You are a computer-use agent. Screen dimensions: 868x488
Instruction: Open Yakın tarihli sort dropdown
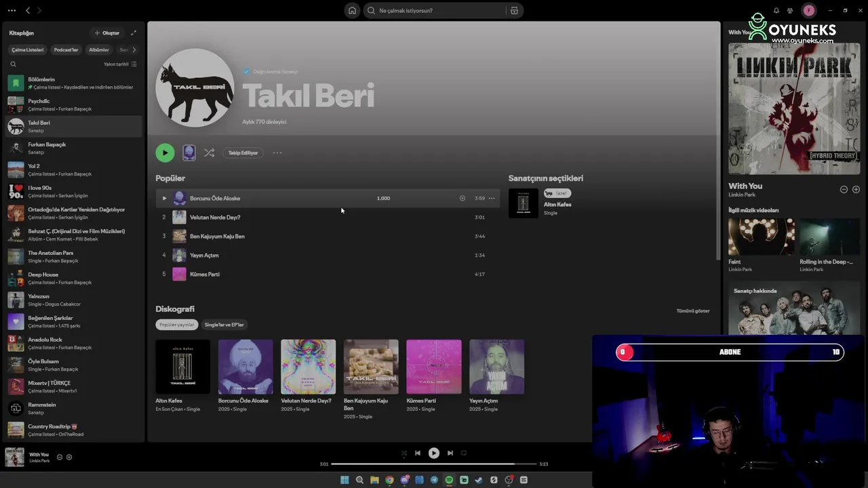tap(120, 64)
